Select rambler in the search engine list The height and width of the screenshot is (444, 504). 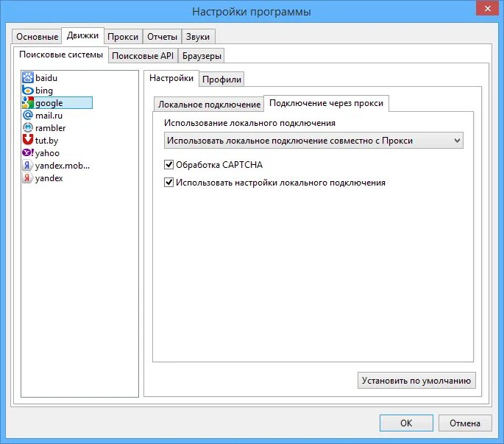(x=50, y=128)
